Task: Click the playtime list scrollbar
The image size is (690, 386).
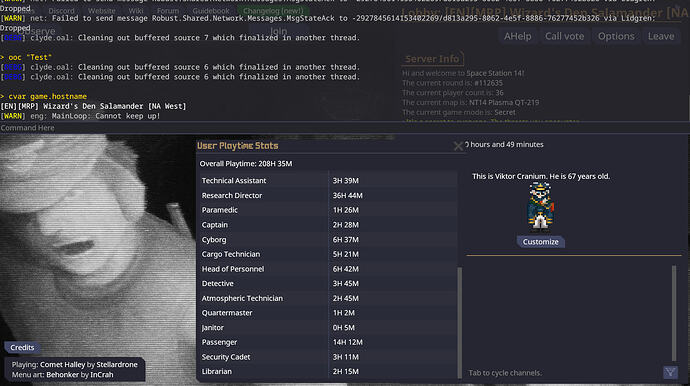Action: 460,322
